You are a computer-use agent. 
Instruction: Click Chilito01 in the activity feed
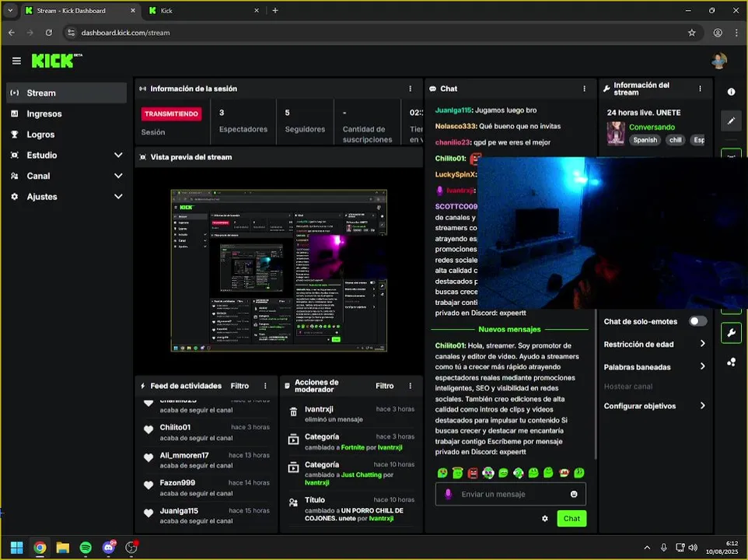pos(175,428)
